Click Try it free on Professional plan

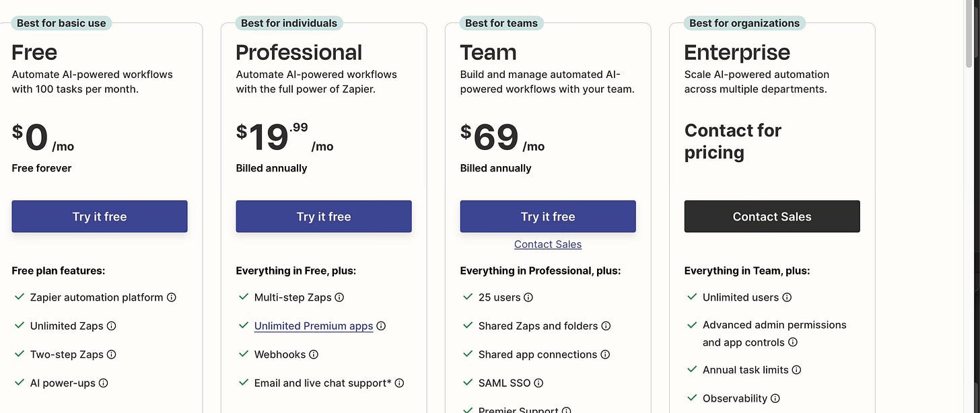[324, 216]
